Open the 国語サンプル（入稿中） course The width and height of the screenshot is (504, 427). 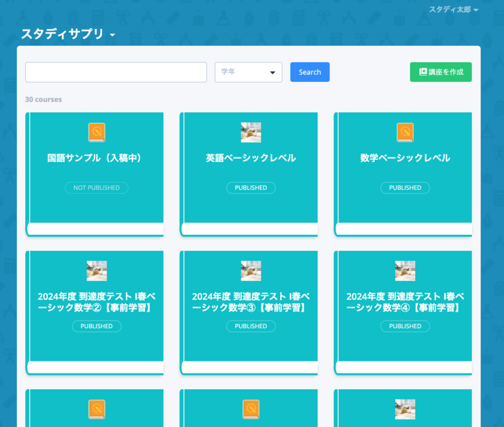94,174
